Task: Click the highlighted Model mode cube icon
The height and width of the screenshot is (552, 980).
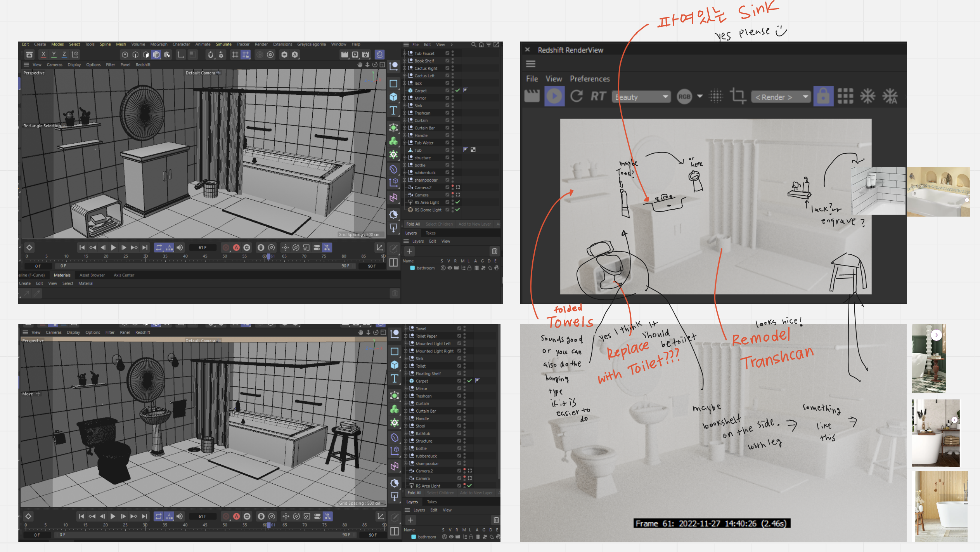Action: pos(156,55)
